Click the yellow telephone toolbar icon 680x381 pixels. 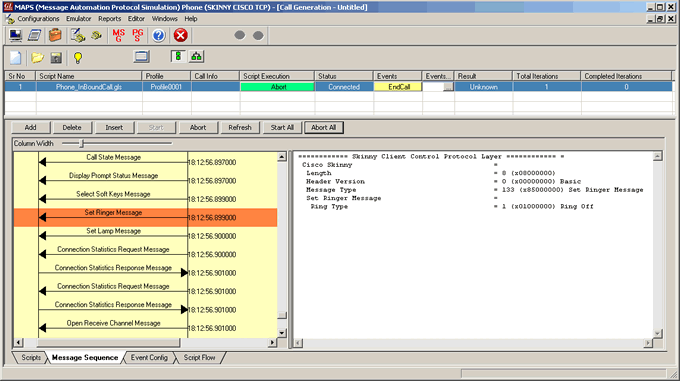coord(96,35)
